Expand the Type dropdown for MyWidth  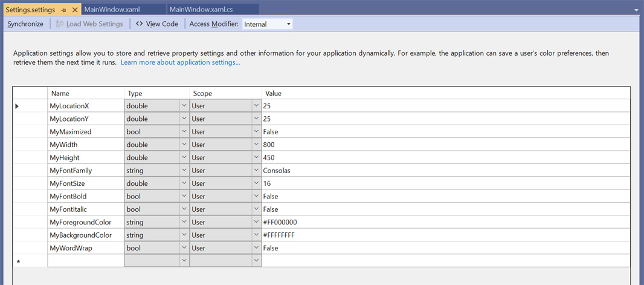[x=184, y=145]
